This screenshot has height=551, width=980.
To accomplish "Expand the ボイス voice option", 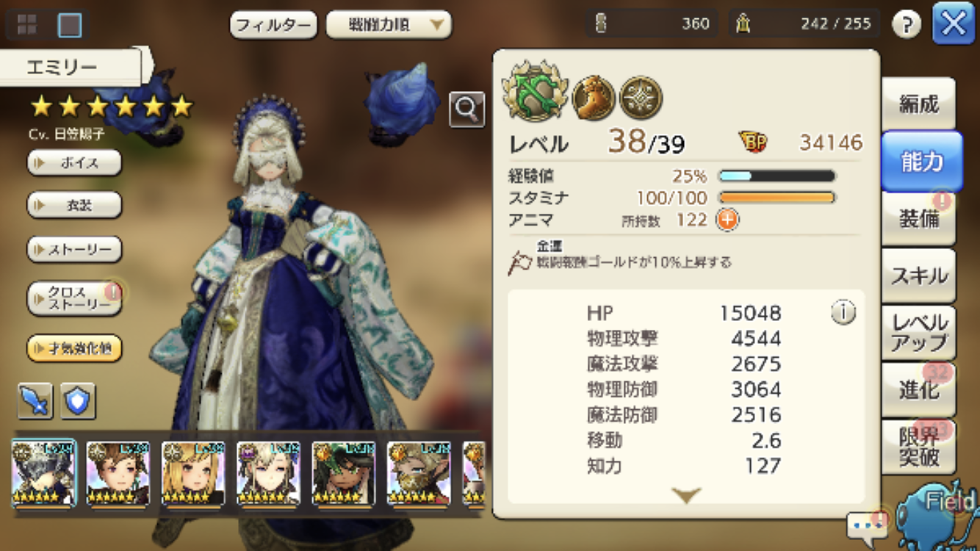I will (x=74, y=162).
